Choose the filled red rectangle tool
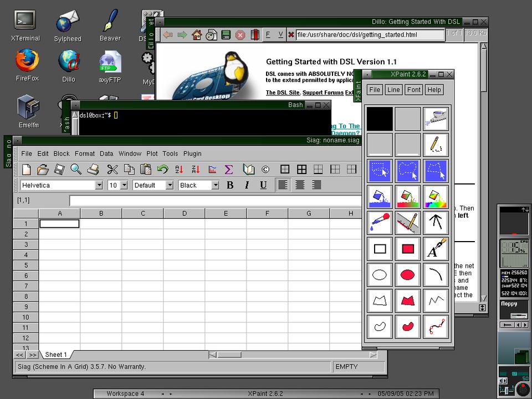The image size is (532, 399). point(408,249)
